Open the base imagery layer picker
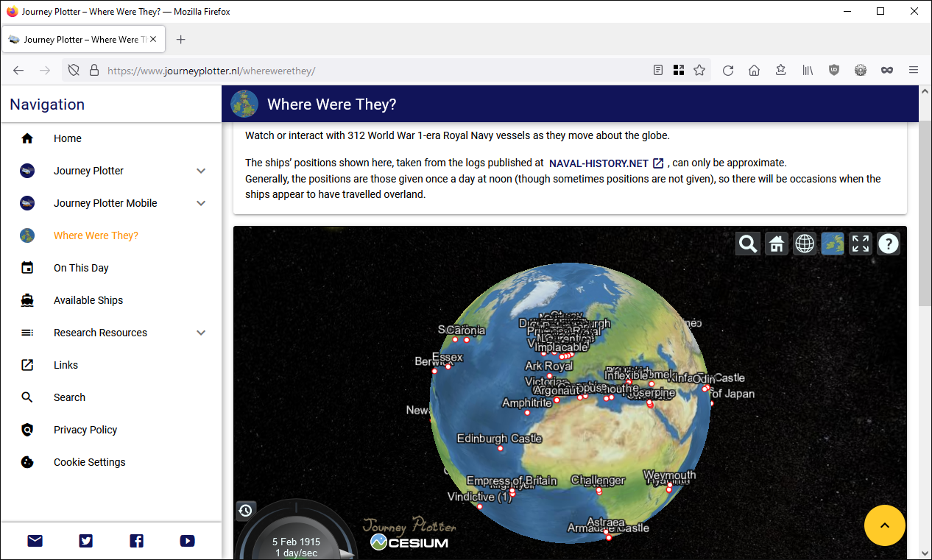932x560 pixels. click(833, 244)
